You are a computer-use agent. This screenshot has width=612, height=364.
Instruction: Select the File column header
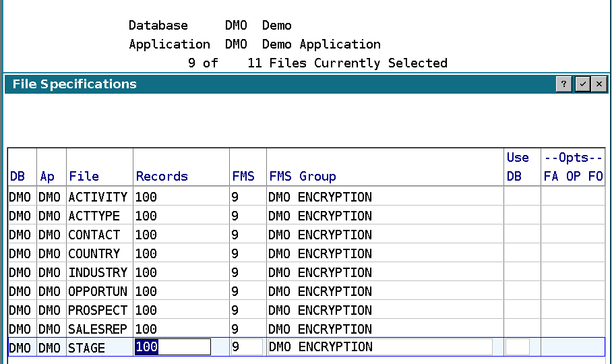pos(84,177)
